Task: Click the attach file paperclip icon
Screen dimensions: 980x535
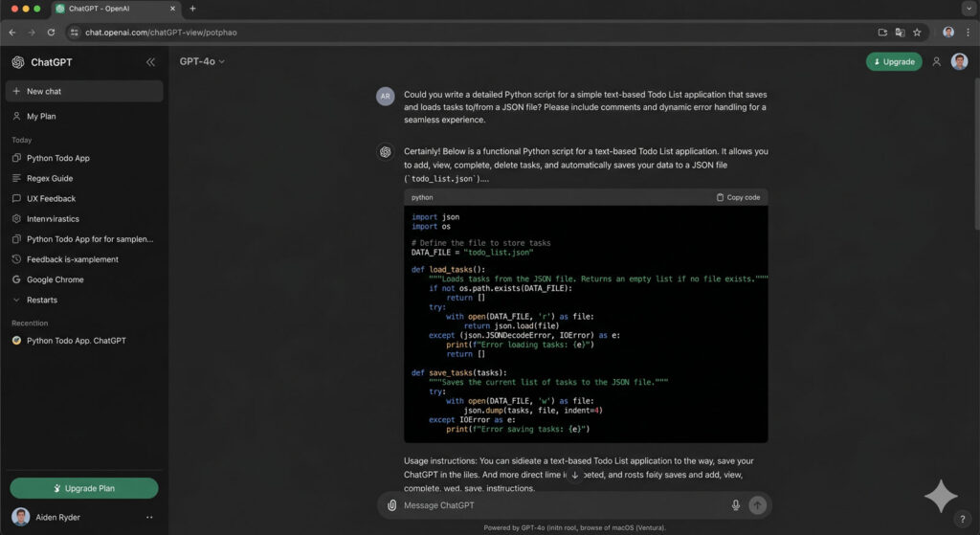Action: coord(391,505)
